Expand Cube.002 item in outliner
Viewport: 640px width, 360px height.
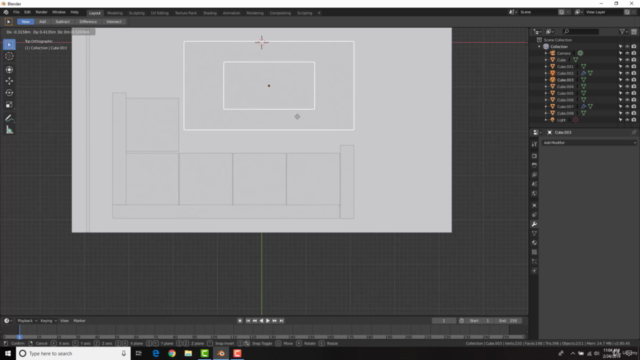[546, 73]
